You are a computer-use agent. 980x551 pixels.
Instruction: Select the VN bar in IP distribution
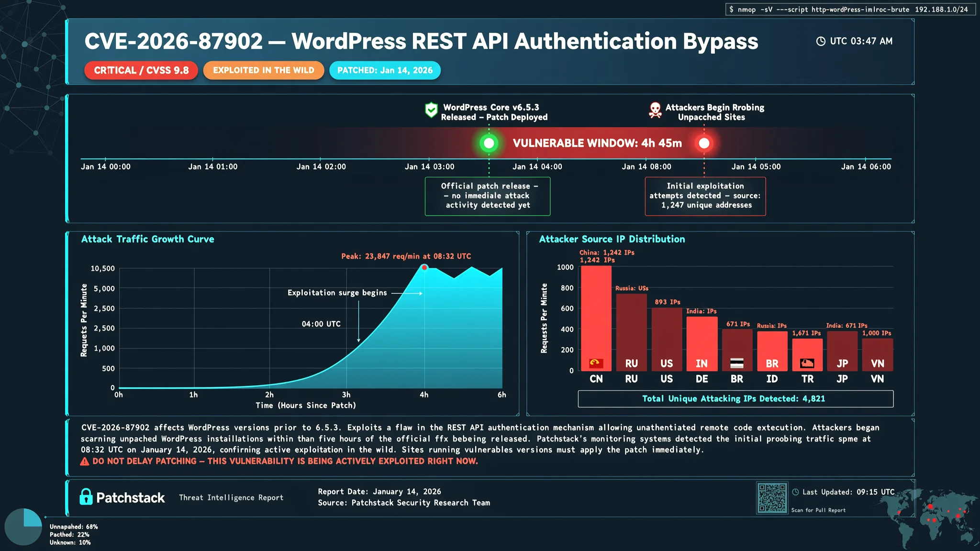[x=878, y=355]
